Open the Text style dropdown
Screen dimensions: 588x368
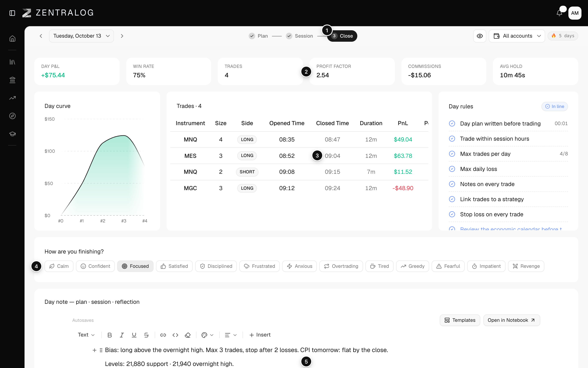click(x=86, y=335)
